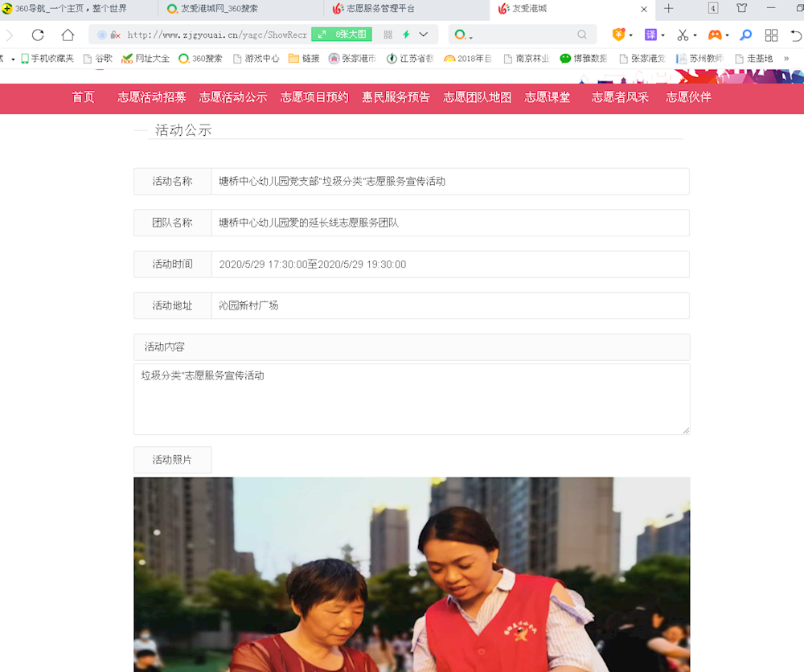Screen dimensions: 804x672
Task: Open 惠民服务预告 from navigation menu
Action: coord(396,96)
